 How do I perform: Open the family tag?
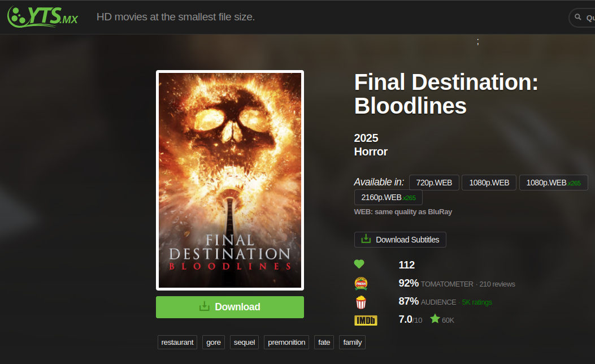(x=353, y=343)
